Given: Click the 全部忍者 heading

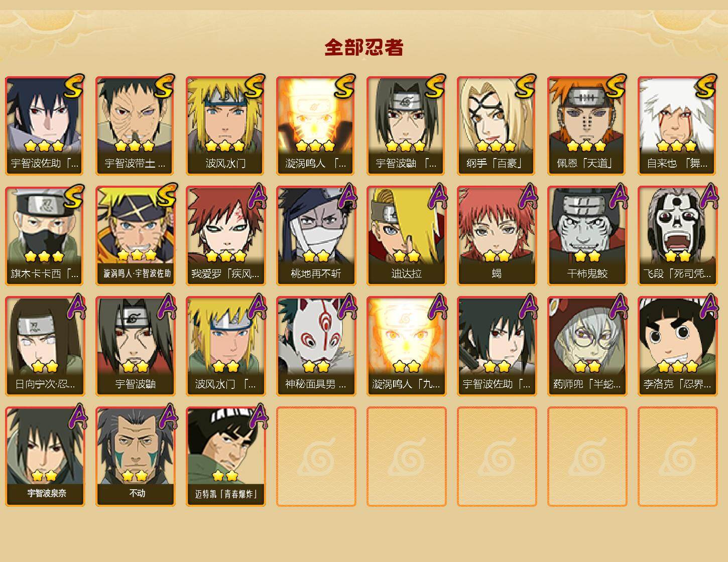Looking at the screenshot, I should pyautogui.click(x=364, y=47).
